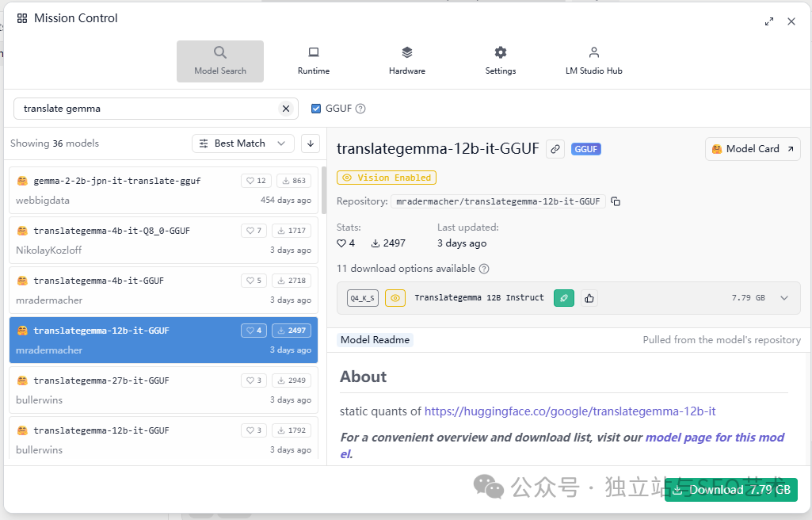812x520 pixels.
Task: Click the vision eye icon in download row
Action: [x=395, y=298]
